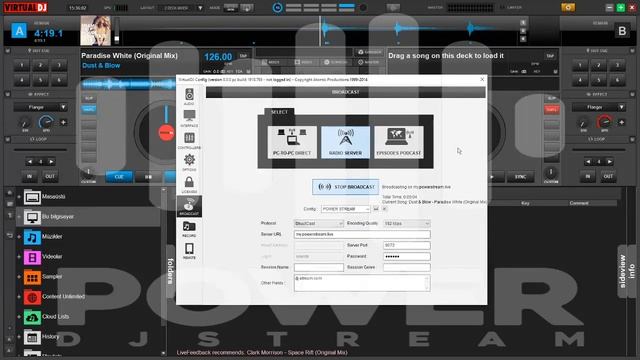Image resolution: width=640 pixels, height=360 pixels.
Task: Click the Bu bilgisayar computer icon
Action: click(x=32, y=217)
